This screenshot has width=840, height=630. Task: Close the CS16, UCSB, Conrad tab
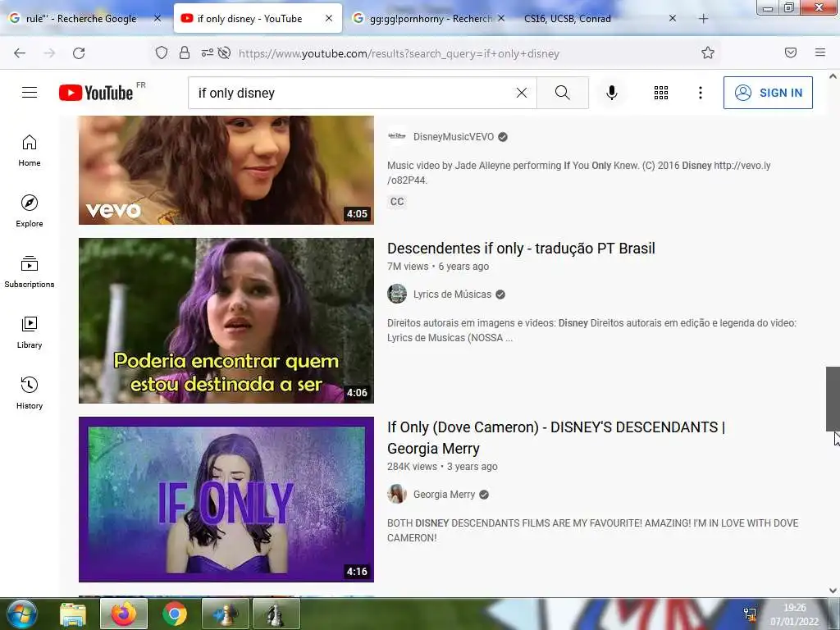(x=673, y=19)
